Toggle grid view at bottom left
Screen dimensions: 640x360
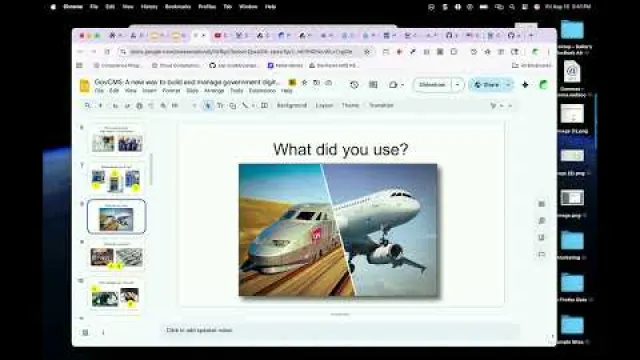pos(85,332)
